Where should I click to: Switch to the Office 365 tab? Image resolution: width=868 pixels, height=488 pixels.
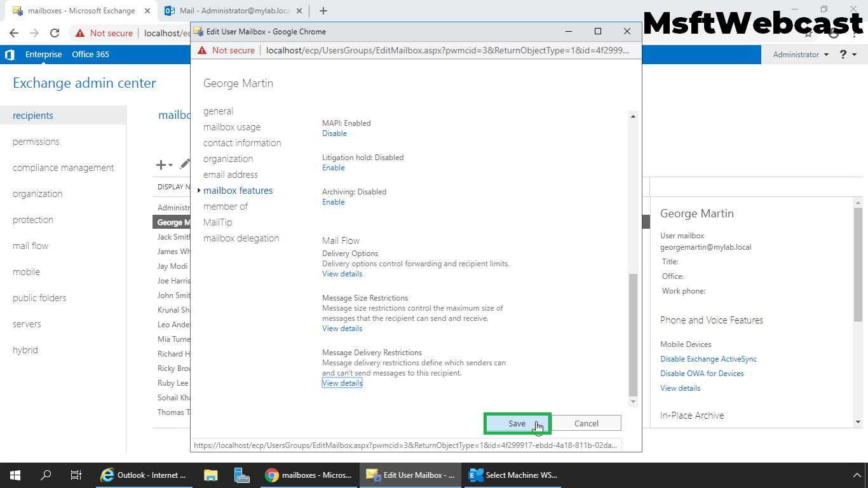point(90,55)
